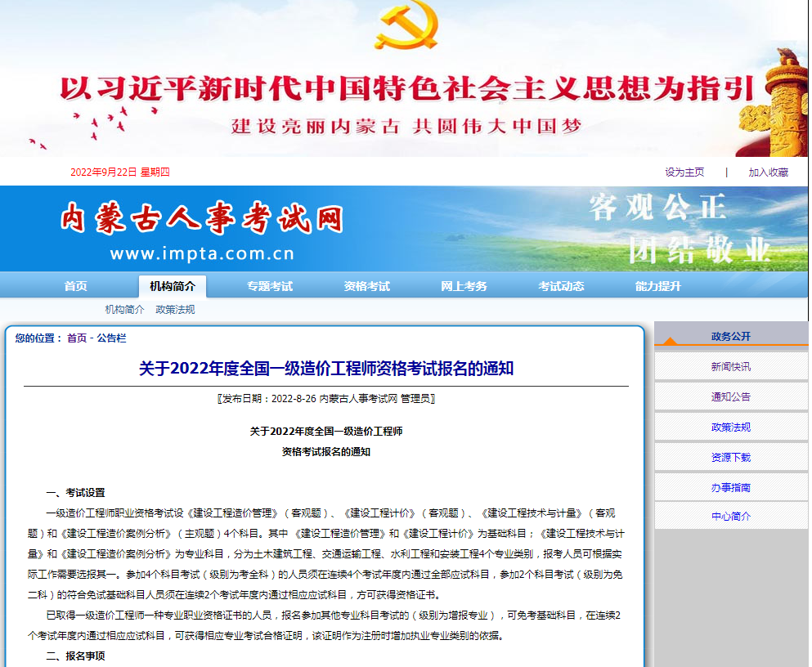This screenshot has width=812, height=667.
Task: Open the 能力提升 navigation item
Action: [x=658, y=286]
